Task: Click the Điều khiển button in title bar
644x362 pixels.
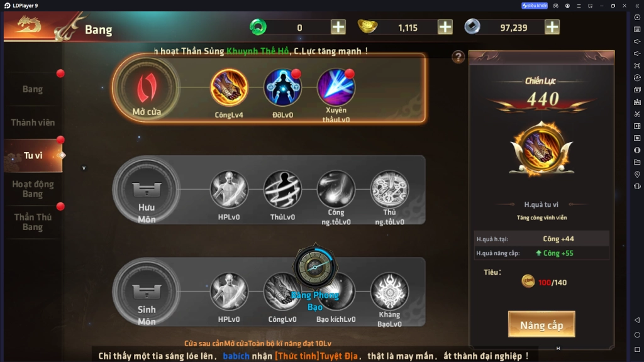Action: click(535, 6)
